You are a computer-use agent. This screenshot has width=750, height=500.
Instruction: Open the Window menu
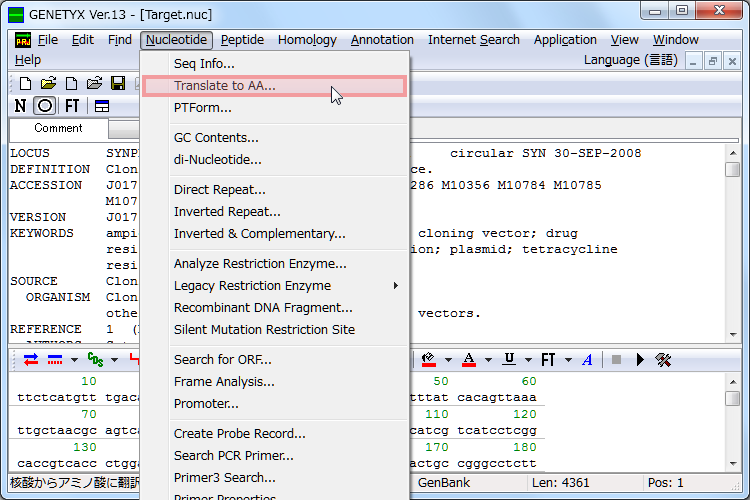pos(675,40)
